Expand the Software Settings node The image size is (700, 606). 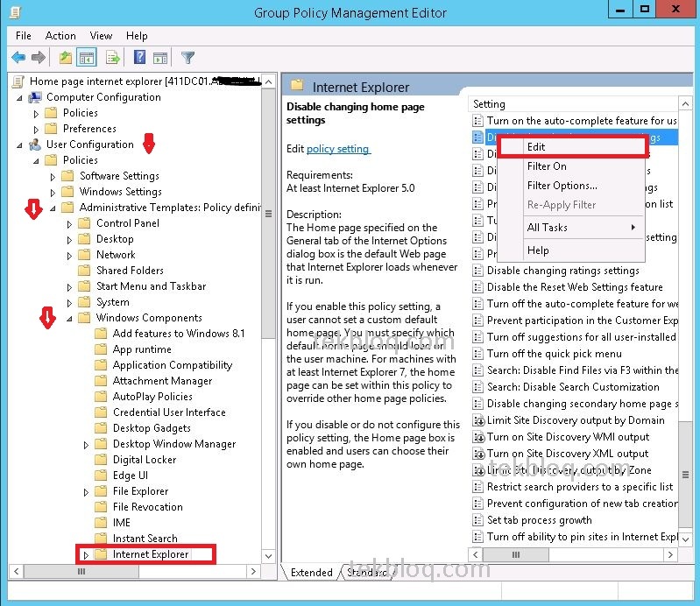pos(53,177)
